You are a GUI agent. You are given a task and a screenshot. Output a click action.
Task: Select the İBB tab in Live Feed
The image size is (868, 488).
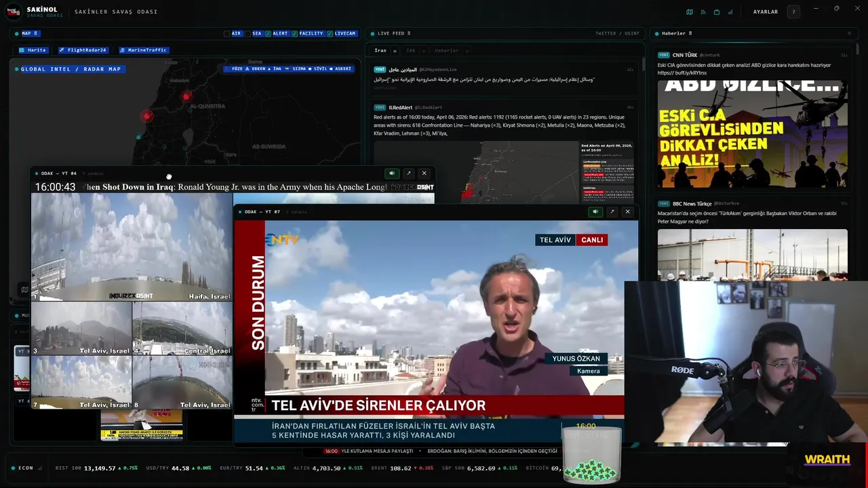tap(411, 51)
